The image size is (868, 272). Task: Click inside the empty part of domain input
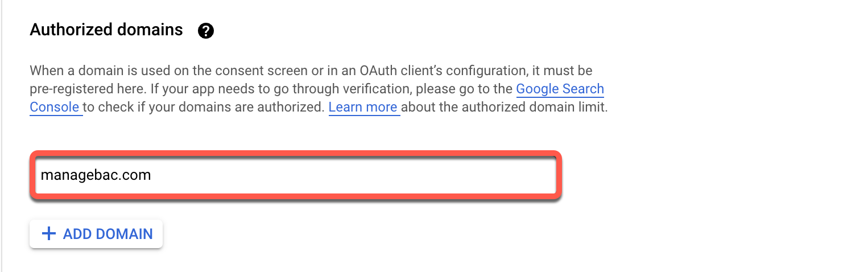pyautogui.click(x=353, y=175)
